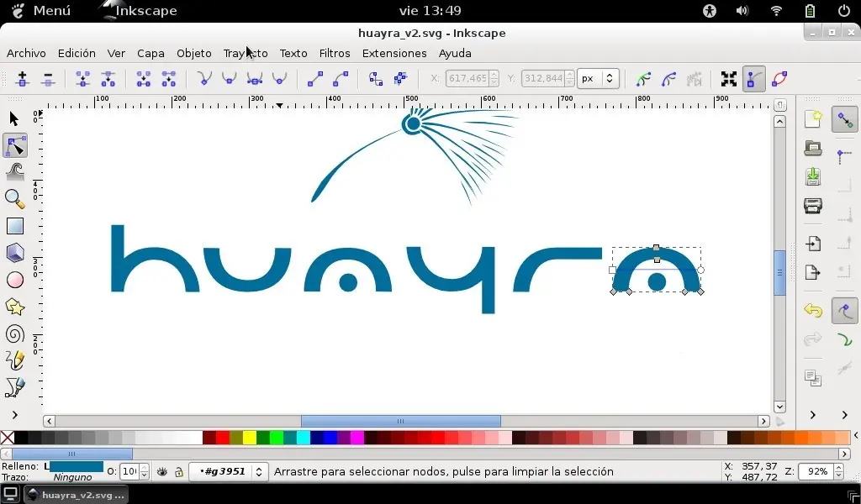Open the Archivo menu
861x504 pixels.
point(26,53)
